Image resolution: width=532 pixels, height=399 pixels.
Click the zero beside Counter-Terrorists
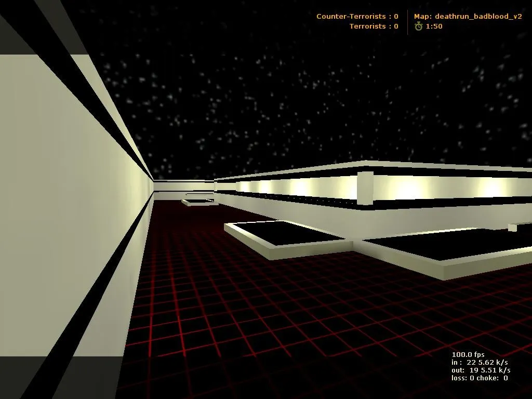coord(396,16)
